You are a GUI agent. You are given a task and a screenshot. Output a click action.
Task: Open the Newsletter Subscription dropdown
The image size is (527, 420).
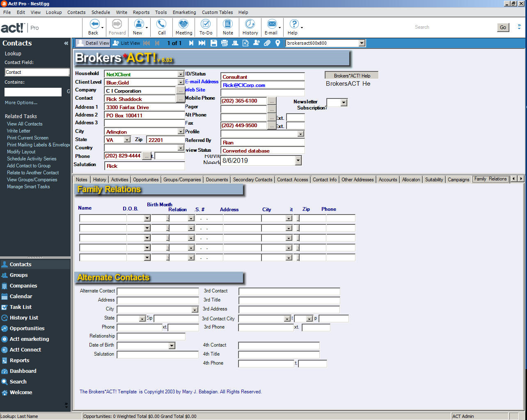point(344,103)
